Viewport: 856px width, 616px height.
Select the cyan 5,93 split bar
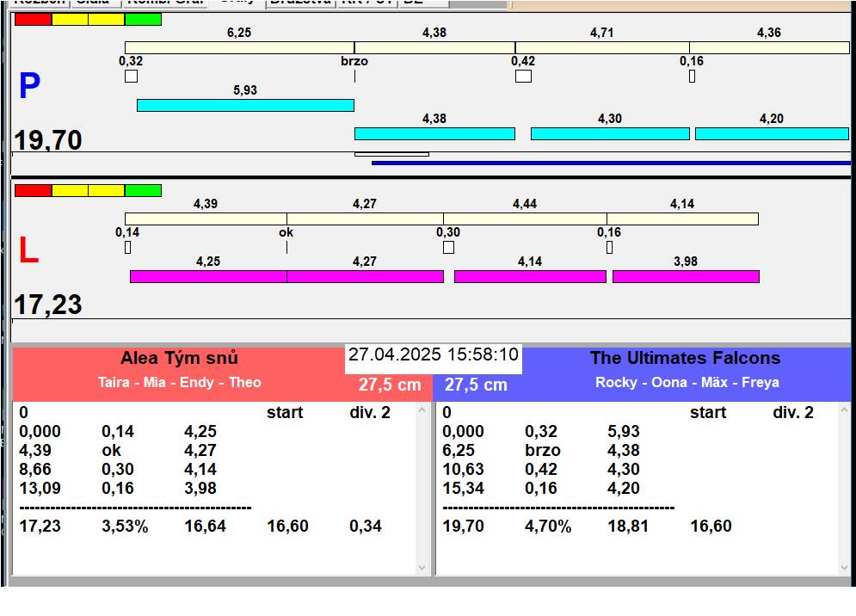(245, 105)
